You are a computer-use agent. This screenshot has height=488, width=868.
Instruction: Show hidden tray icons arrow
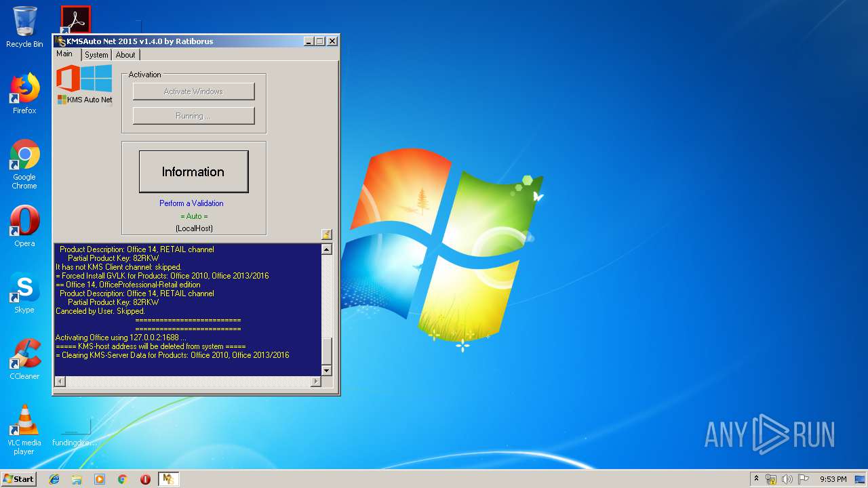[757, 479]
